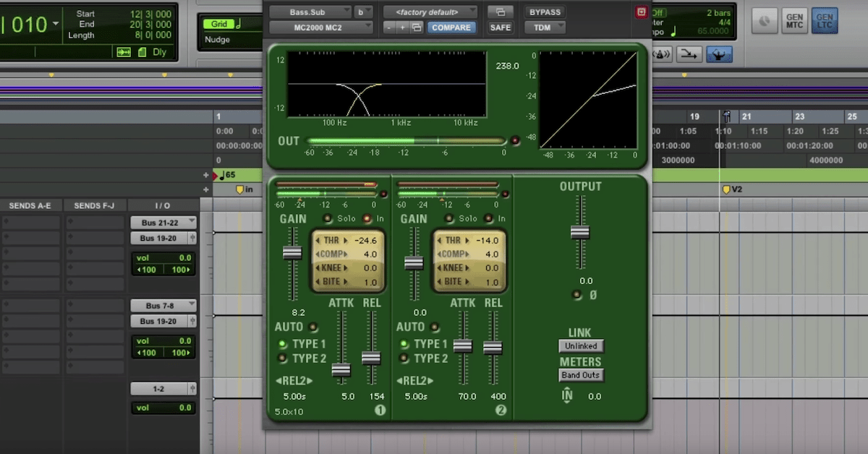This screenshot has height=454, width=868.
Task: Open the MC2000 MC2 plug-in selector
Action: click(x=320, y=27)
